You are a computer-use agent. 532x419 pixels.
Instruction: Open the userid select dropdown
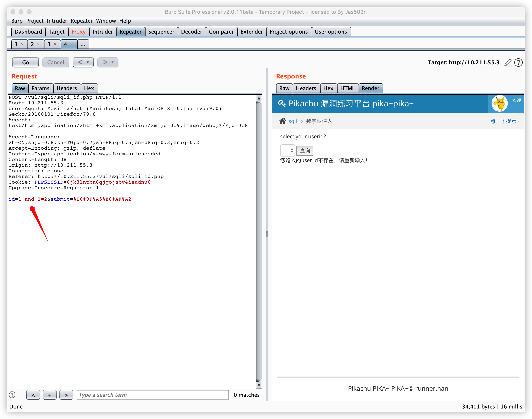point(288,151)
